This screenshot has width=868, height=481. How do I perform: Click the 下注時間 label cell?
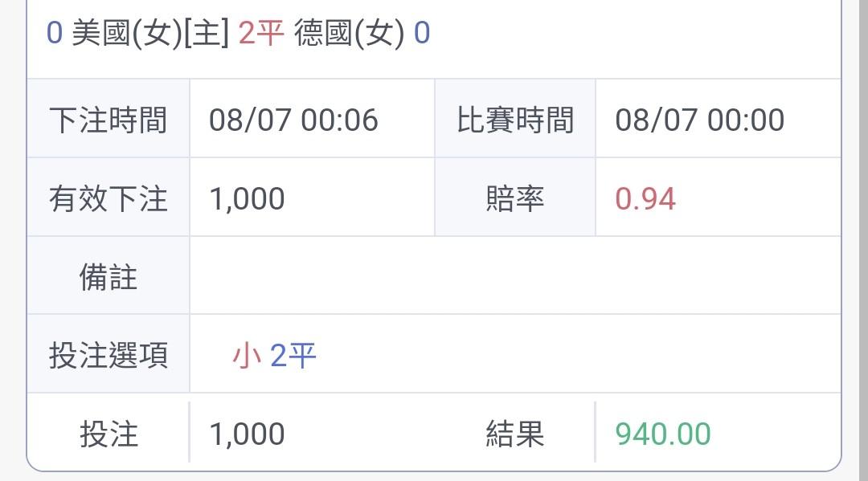pyautogui.click(x=108, y=120)
